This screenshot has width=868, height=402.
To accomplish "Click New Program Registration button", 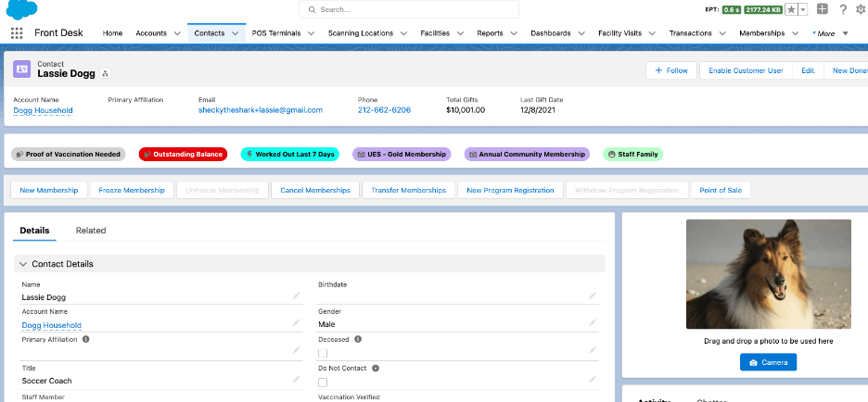I will click(510, 190).
